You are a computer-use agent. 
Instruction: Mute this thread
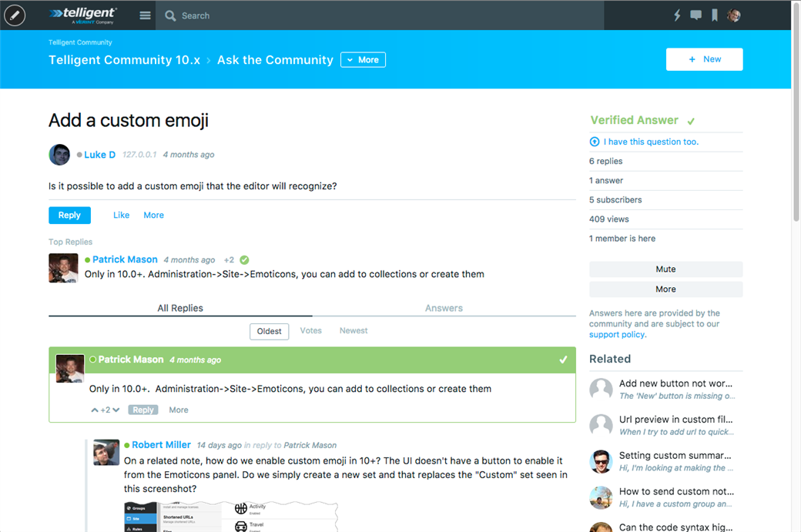[665, 269]
